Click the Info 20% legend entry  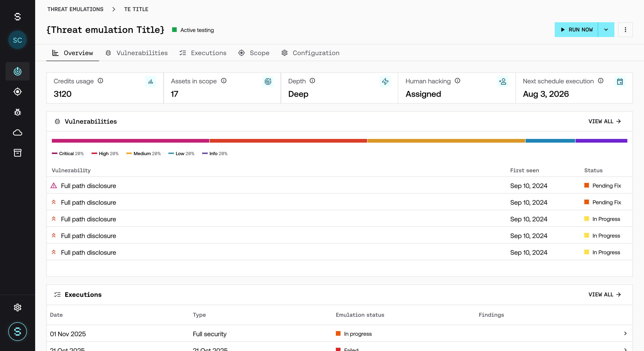tap(215, 153)
